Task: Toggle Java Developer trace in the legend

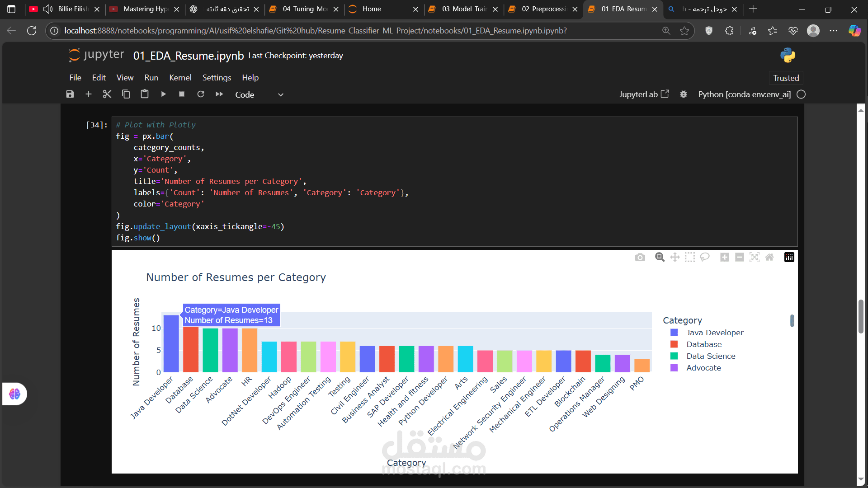Action: [x=714, y=333]
